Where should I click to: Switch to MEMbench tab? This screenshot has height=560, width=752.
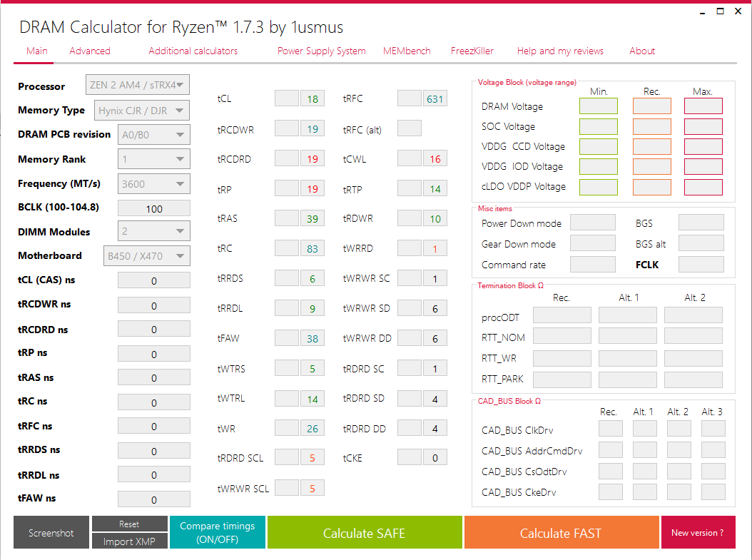pyautogui.click(x=407, y=51)
